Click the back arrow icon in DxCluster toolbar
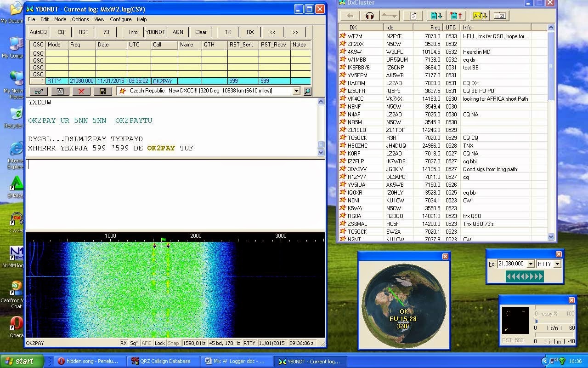The image size is (588, 368). pyautogui.click(x=350, y=16)
